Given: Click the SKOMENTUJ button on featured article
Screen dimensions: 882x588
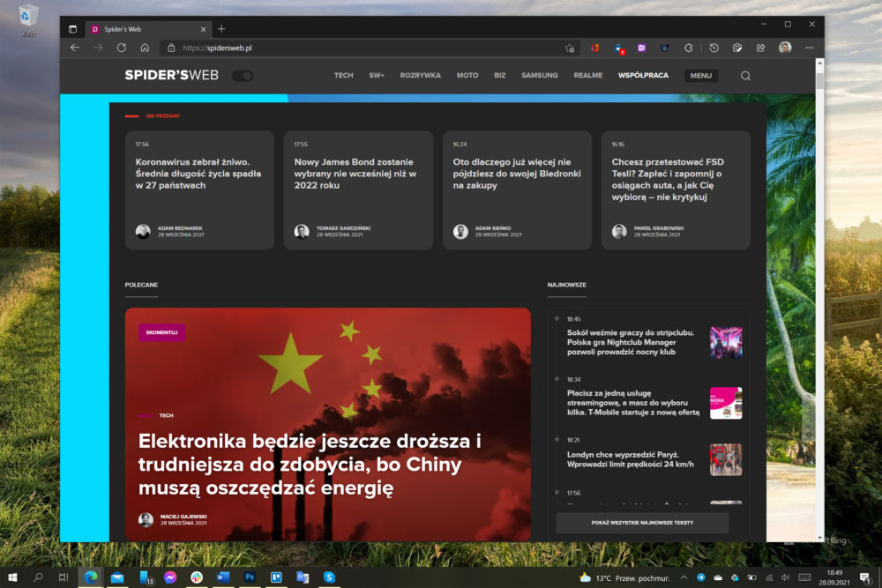Looking at the screenshot, I should pos(162,332).
